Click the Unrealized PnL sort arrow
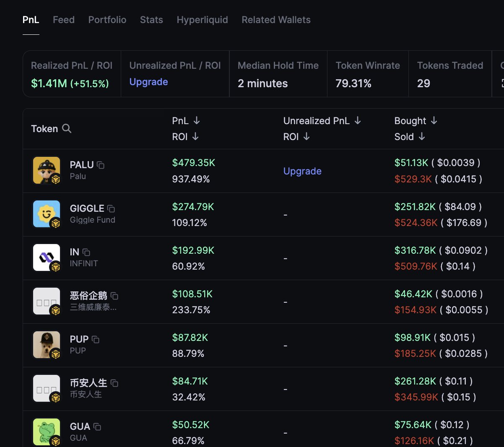The height and width of the screenshot is (447, 504). tap(358, 120)
